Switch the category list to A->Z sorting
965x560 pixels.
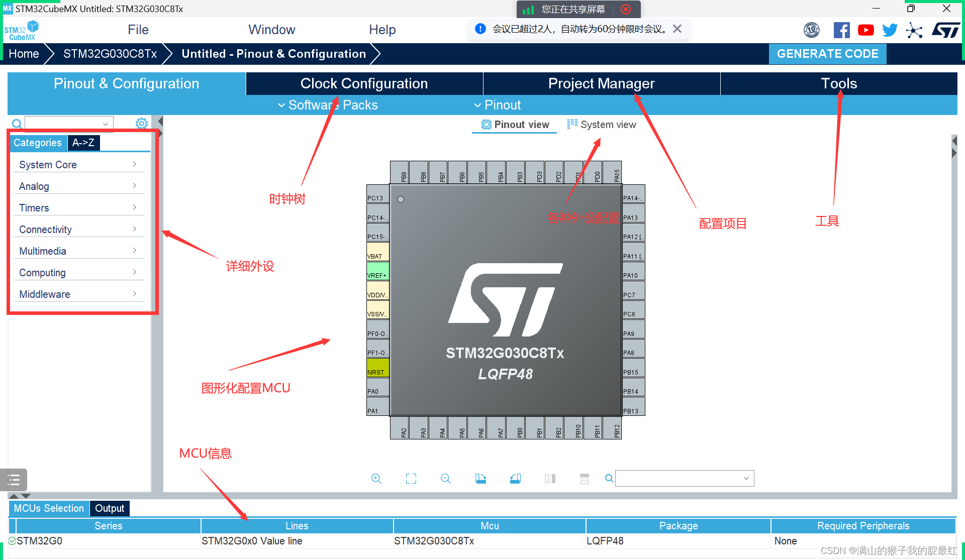click(x=83, y=143)
